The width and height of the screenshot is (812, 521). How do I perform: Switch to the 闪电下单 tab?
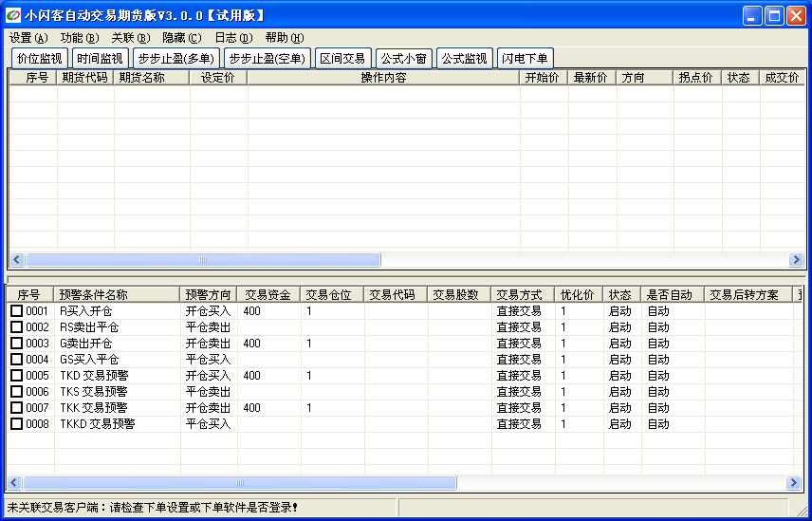525,59
